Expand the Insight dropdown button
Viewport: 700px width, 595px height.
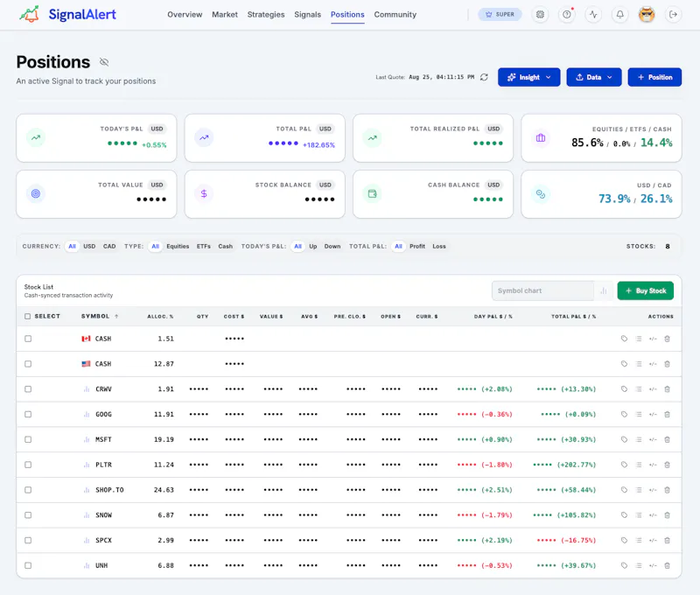(x=529, y=77)
